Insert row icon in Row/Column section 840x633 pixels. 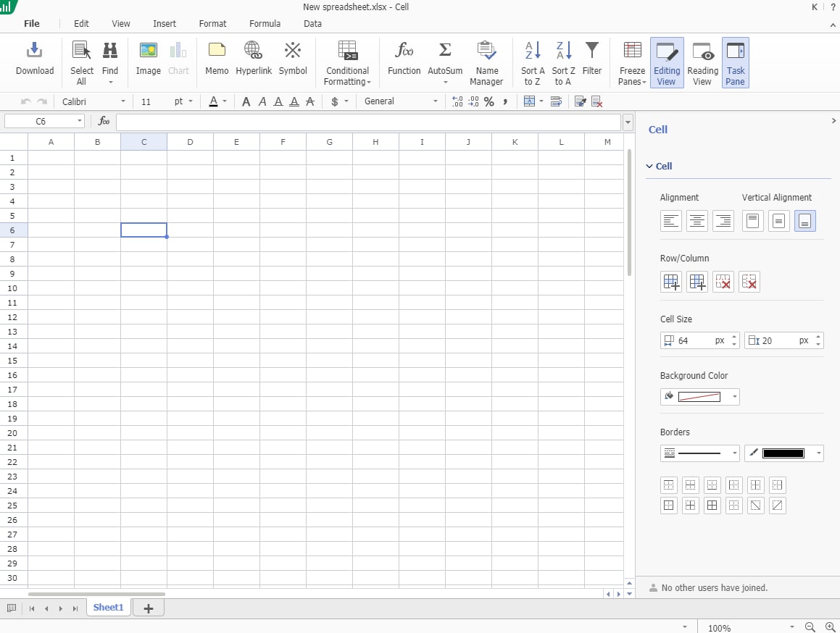coord(670,282)
